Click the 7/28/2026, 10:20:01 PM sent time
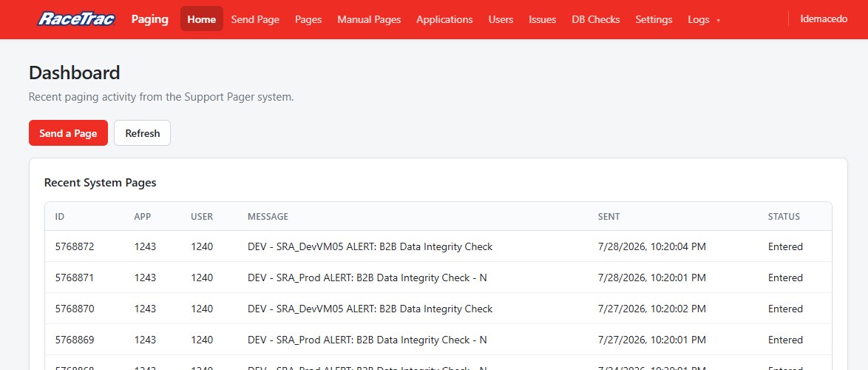868x370 pixels. 652,277
